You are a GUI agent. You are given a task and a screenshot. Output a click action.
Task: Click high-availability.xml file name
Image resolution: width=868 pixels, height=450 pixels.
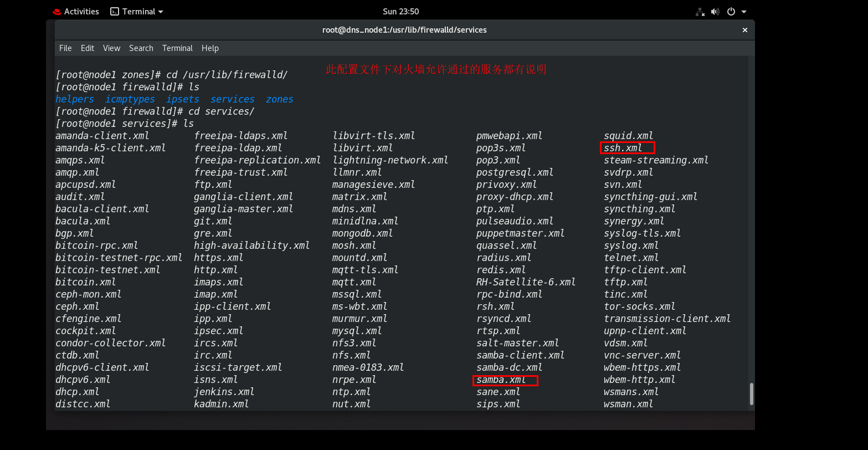tap(252, 246)
